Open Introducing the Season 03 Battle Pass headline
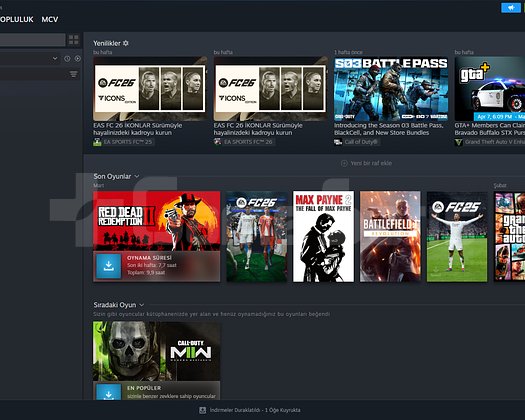 388,129
